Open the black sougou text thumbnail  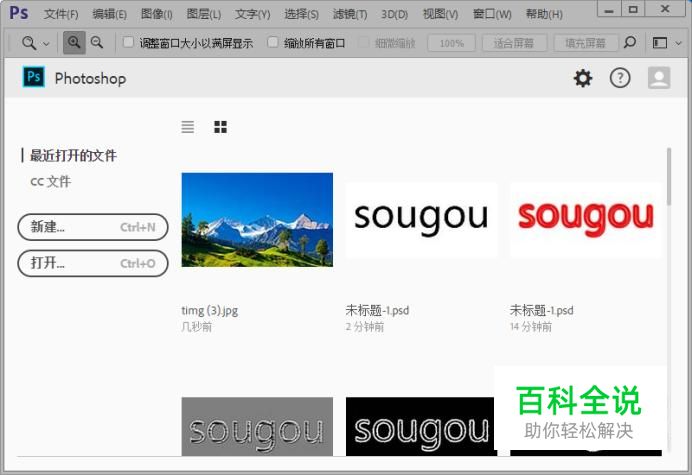[421, 219]
